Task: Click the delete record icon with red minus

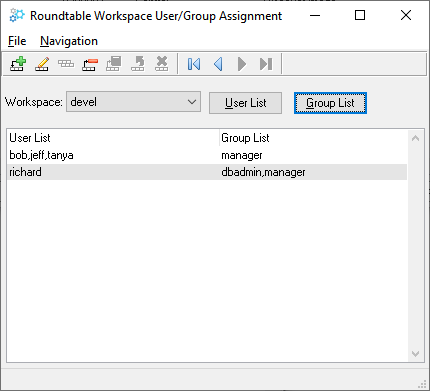Action: pyautogui.click(x=90, y=64)
